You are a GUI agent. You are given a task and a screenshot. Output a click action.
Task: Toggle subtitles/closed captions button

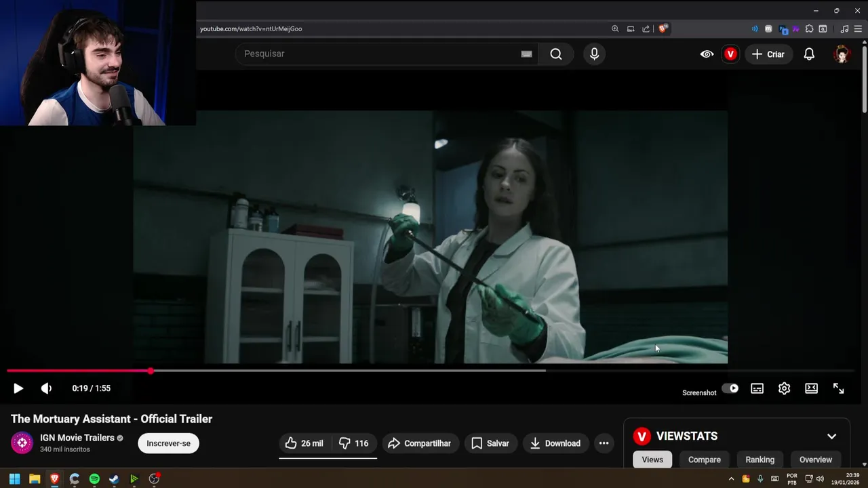(757, 388)
